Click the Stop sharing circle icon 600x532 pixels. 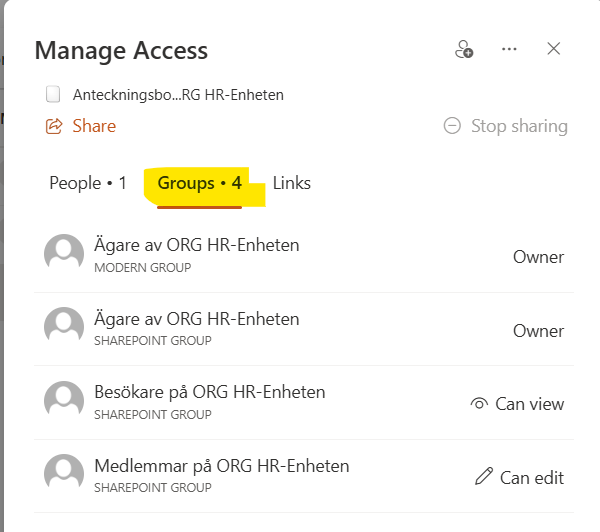click(452, 126)
